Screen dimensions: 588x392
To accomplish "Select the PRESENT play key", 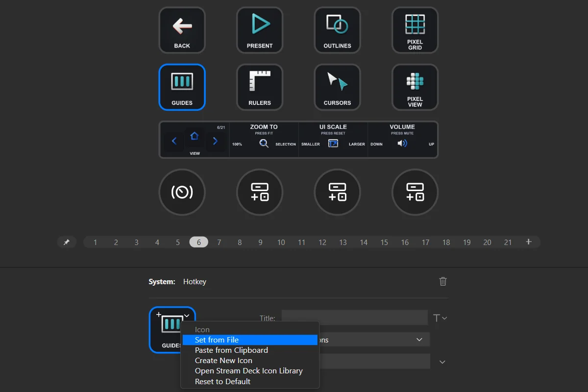I will coord(260,30).
